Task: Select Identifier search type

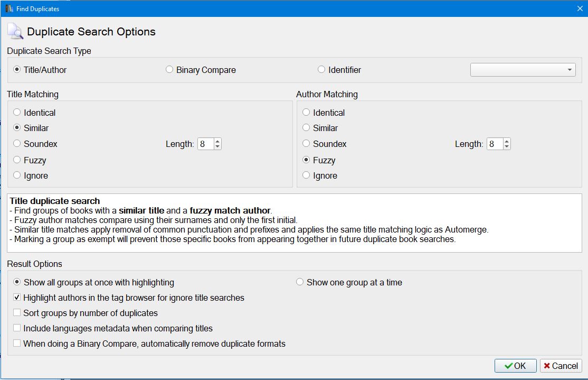Action: click(321, 70)
